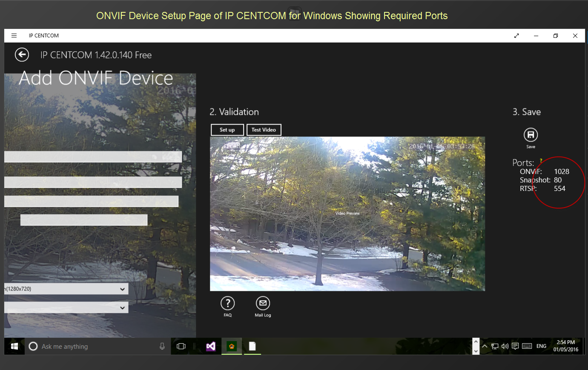Open the (1280x720) resolution dropdown
This screenshot has height=370, width=588.
66,289
